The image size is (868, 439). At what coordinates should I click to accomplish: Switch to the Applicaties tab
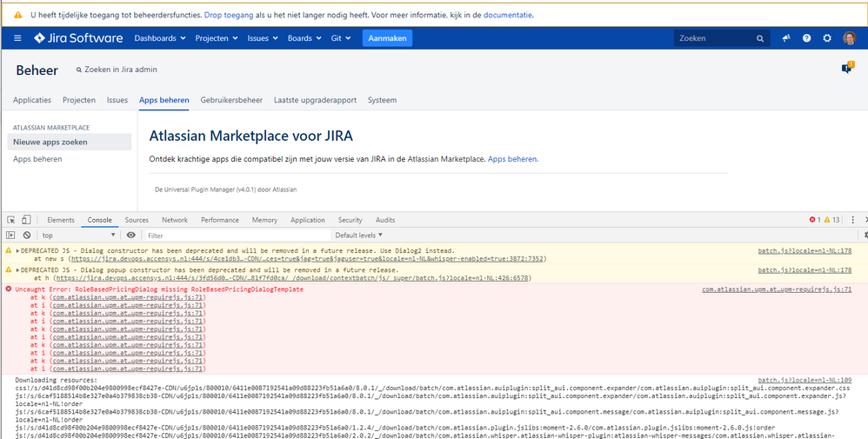point(32,100)
